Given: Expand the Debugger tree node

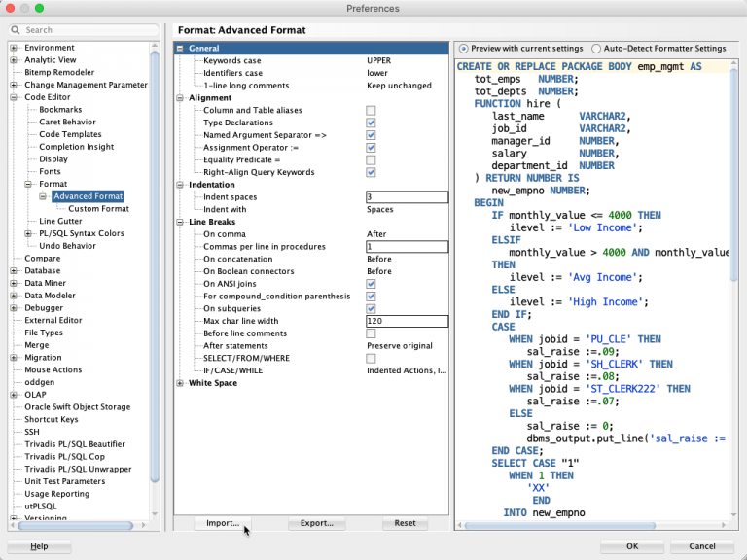Looking at the screenshot, I should pos(14,307).
